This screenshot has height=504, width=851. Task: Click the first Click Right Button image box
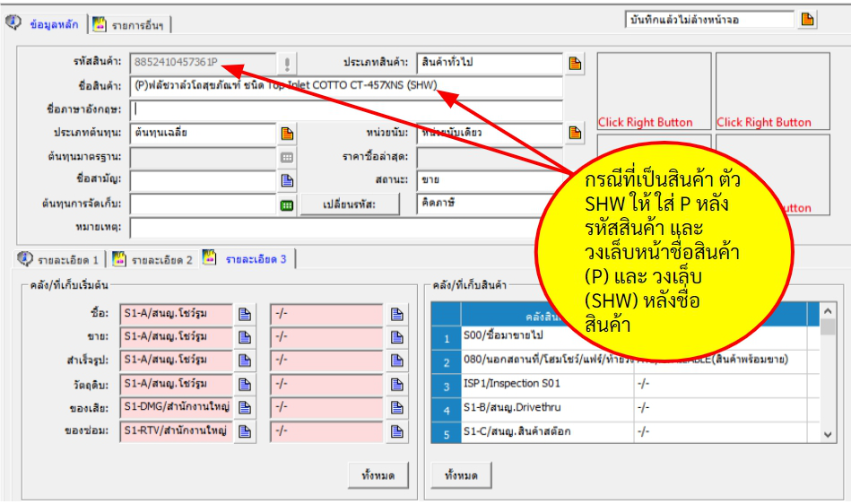[x=654, y=91]
